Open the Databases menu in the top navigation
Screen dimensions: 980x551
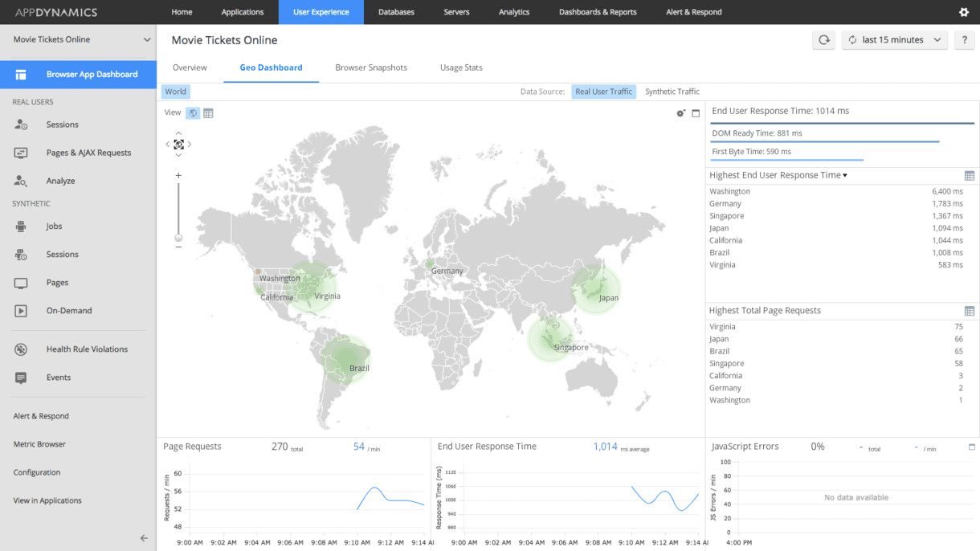click(396, 12)
